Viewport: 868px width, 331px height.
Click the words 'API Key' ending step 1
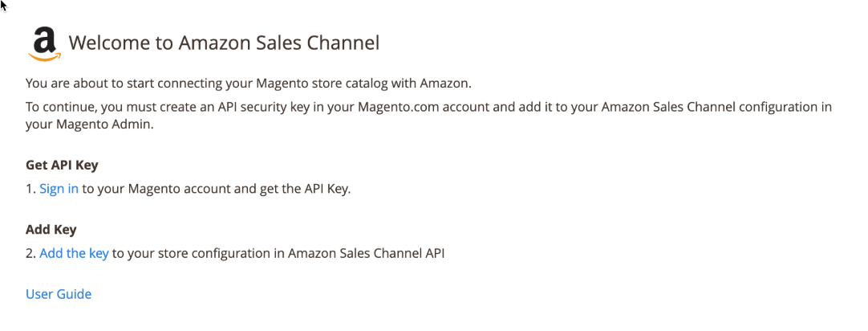[330, 189]
